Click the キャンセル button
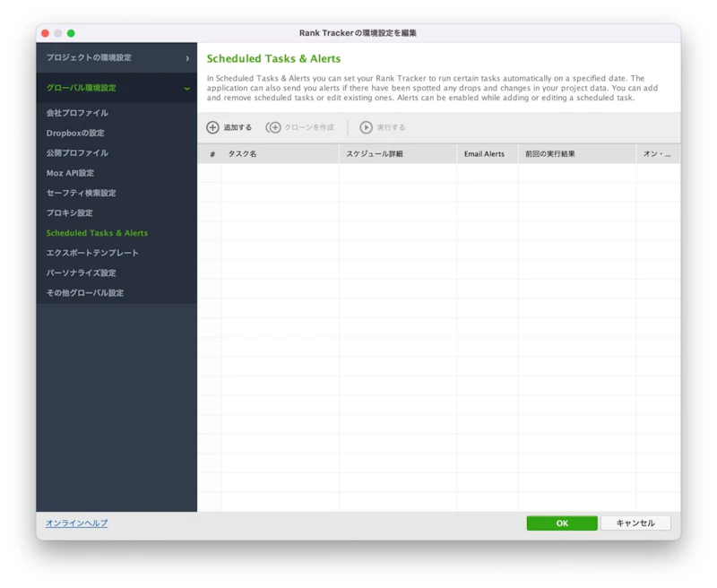The image size is (717, 588). (x=635, y=523)
